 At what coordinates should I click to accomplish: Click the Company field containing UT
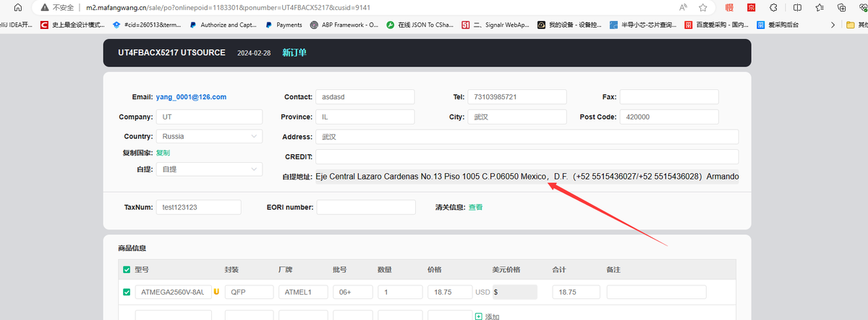click(x=209, y=117)
